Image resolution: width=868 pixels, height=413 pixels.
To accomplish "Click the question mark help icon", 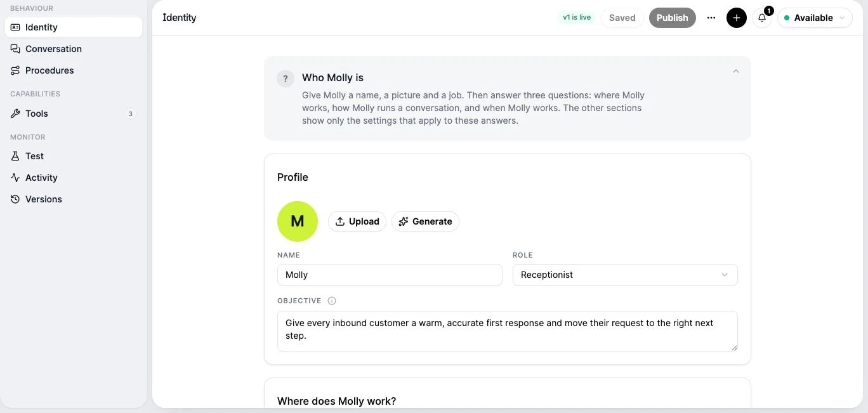I will (286, 79).
